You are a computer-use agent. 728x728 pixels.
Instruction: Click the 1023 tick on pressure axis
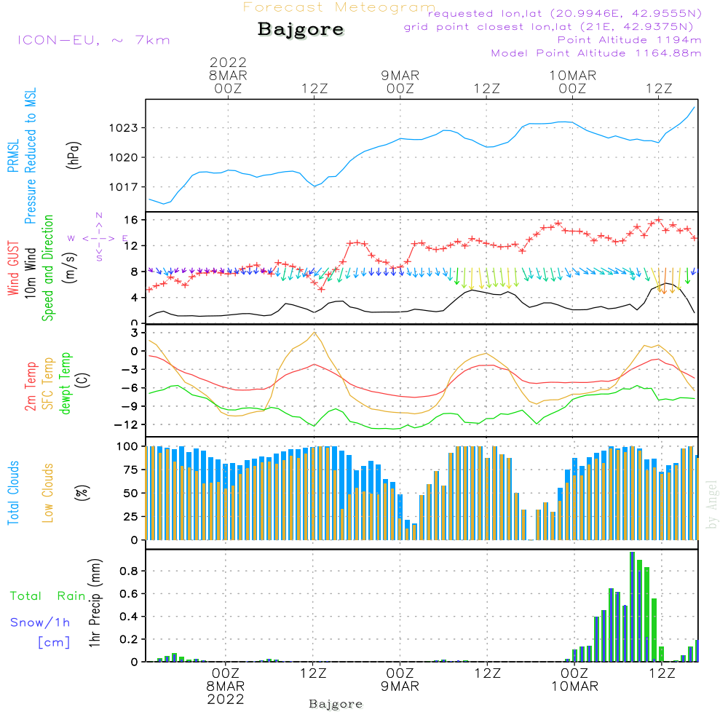[x=124, y=128]
